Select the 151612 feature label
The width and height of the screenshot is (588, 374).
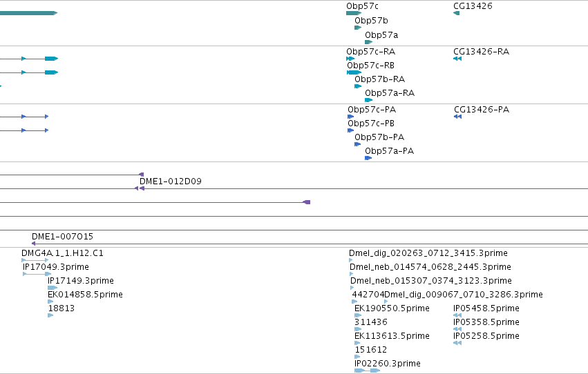371,351
